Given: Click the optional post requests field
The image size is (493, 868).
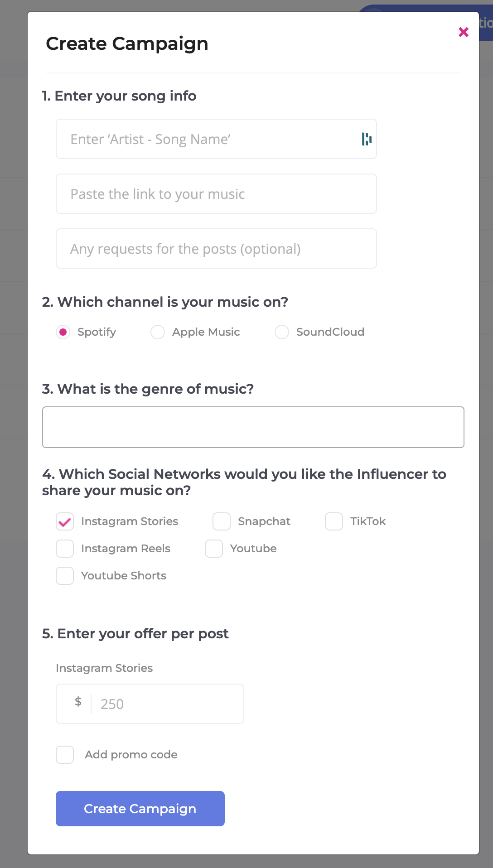Looking at the screenshot, I should (216, 249).
